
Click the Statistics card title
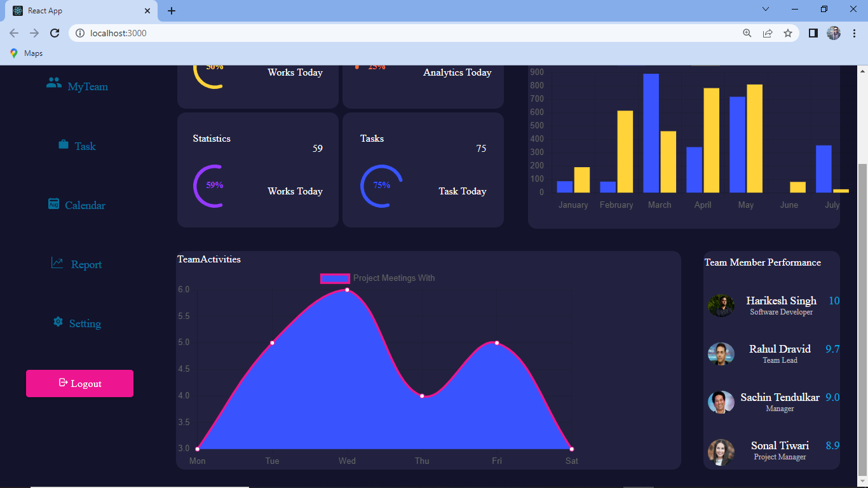[212, 139]
